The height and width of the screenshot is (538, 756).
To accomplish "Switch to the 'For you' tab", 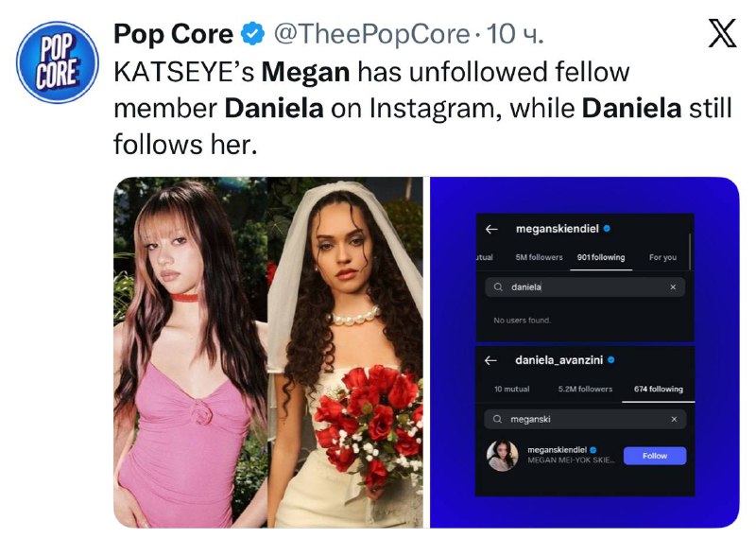I will pos(662,257).
